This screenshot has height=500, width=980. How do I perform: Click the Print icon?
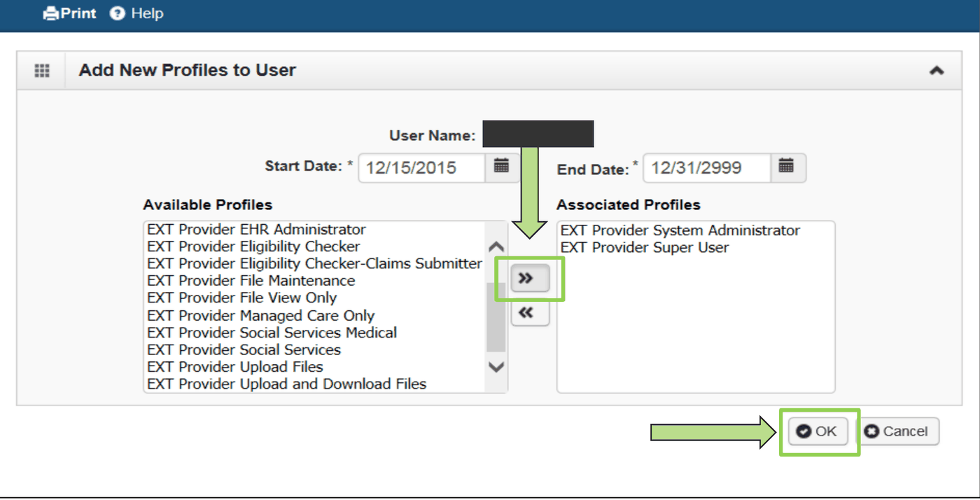pos(51,13)
